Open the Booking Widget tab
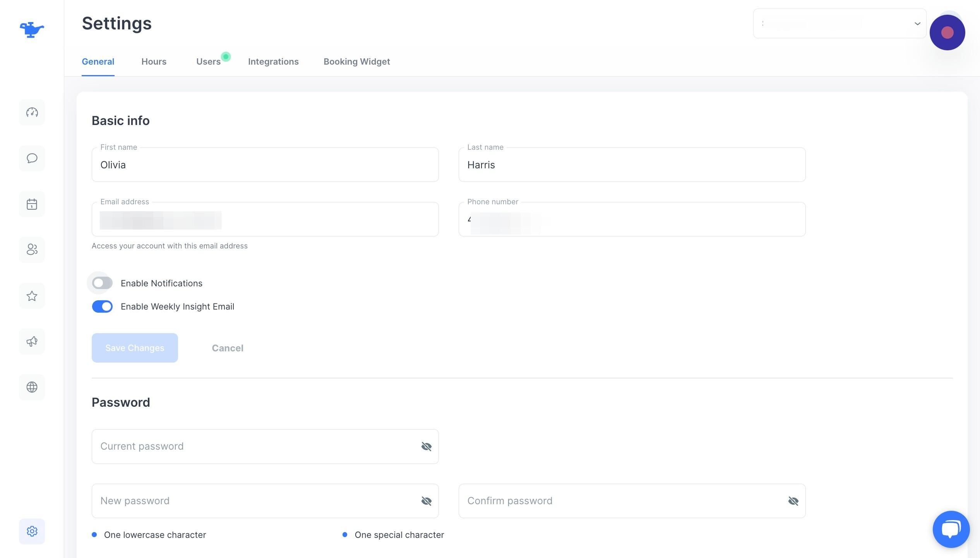The image size is (980, 558). click(356, 62)
